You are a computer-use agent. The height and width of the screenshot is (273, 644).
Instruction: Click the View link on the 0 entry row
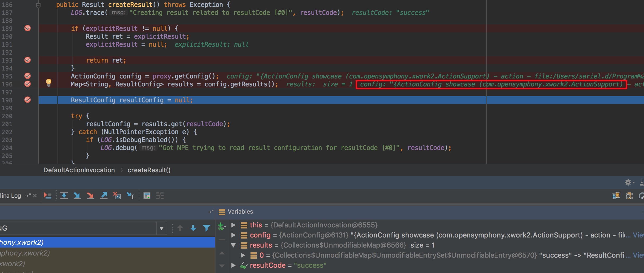pyautogui.click(x=638, y=255)
